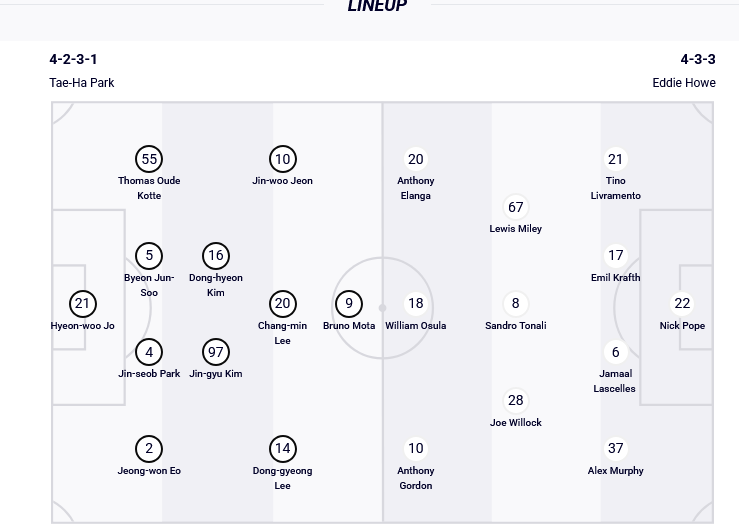
Task: Click Hyeon-woo Jo's number 21 badge
Action: coord(82,303)
